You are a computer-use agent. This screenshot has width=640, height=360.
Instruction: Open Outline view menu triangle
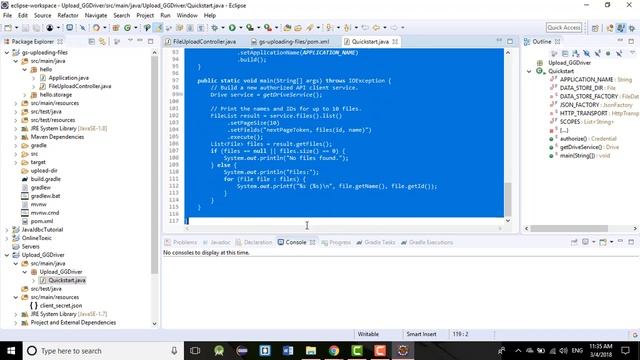pos(633,53)
